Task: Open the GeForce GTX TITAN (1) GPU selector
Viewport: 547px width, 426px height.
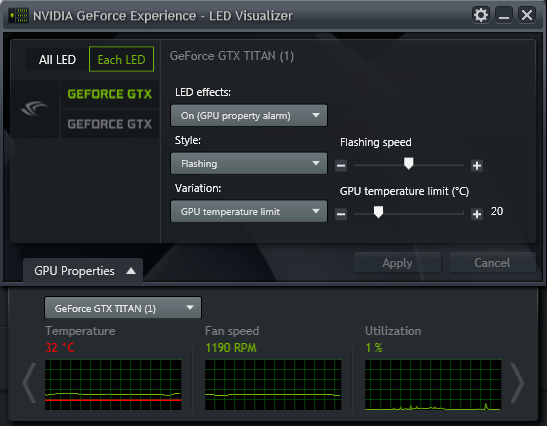Action: point(123,308)
